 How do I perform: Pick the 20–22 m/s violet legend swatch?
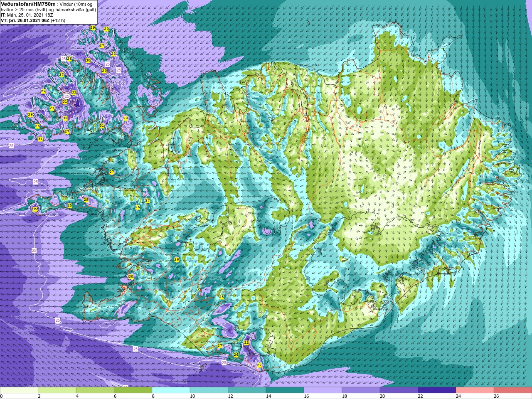tap(399, 390)
